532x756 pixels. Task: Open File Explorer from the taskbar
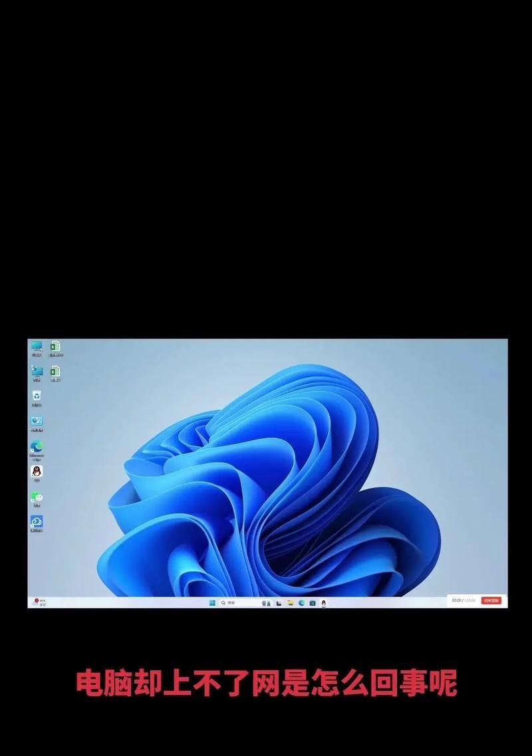pos(291,602)
